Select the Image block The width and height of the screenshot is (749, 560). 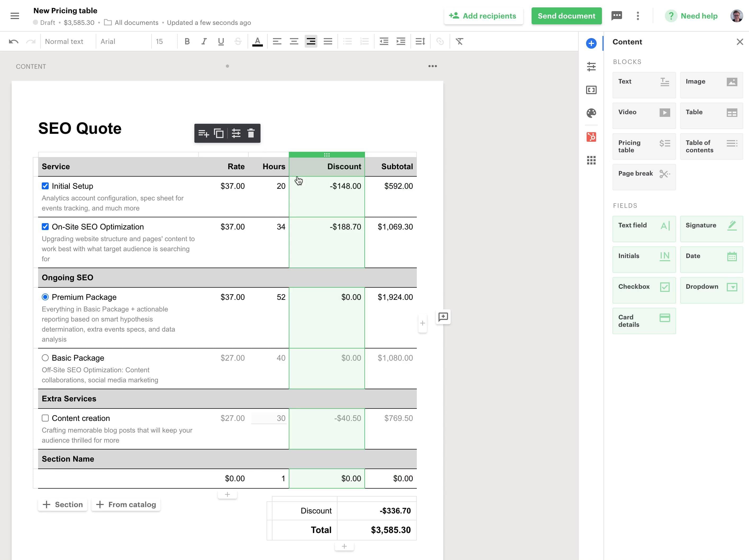(x=711, y=85)
